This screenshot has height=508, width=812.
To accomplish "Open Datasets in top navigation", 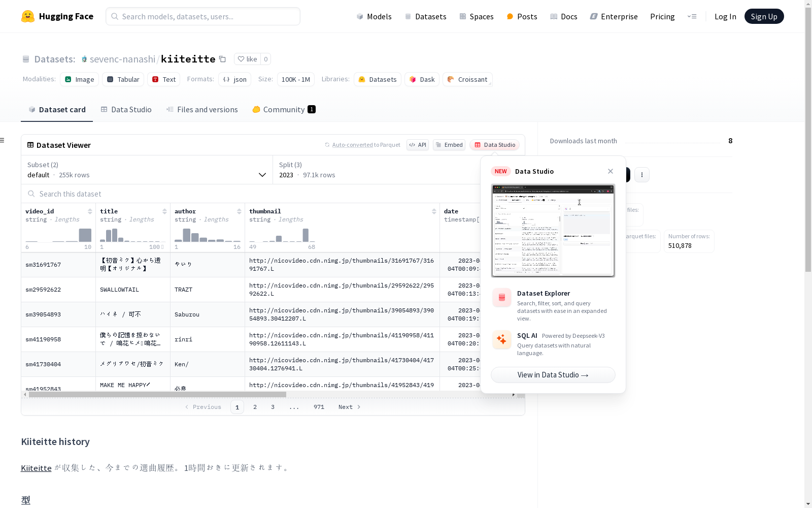I will pos(425,16).
